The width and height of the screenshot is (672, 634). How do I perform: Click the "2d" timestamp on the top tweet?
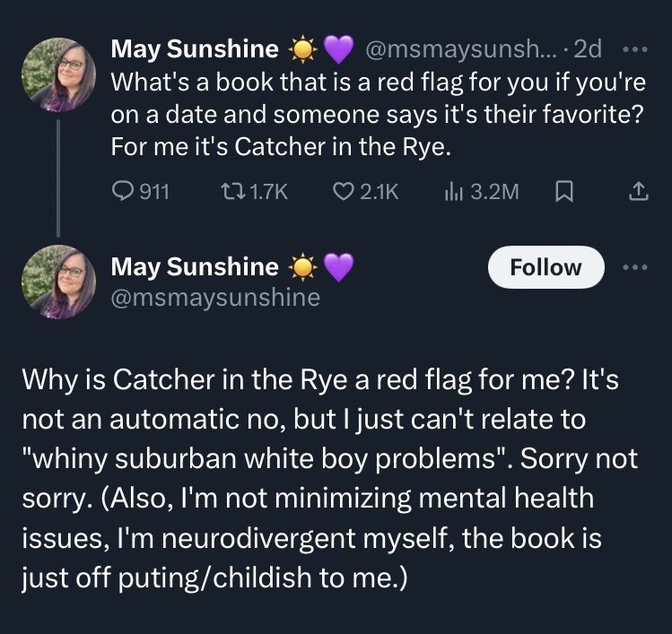(x=588, y=51)
